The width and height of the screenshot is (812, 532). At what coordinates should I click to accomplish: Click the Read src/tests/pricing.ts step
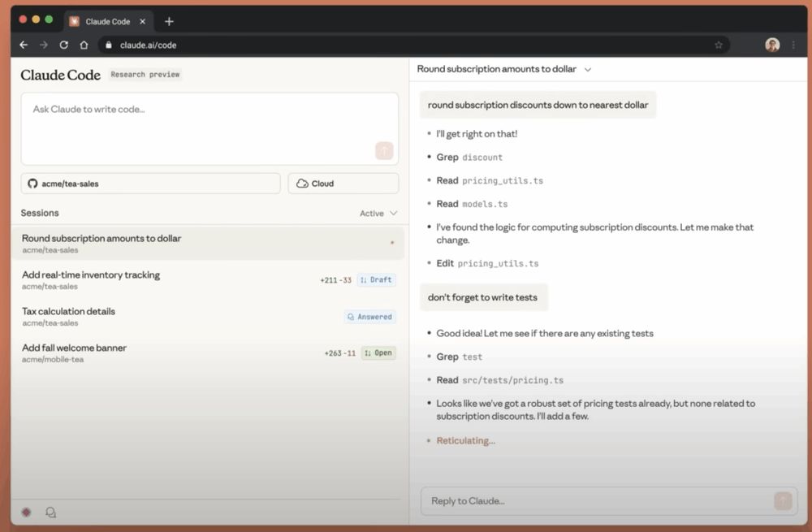(499, 379)
